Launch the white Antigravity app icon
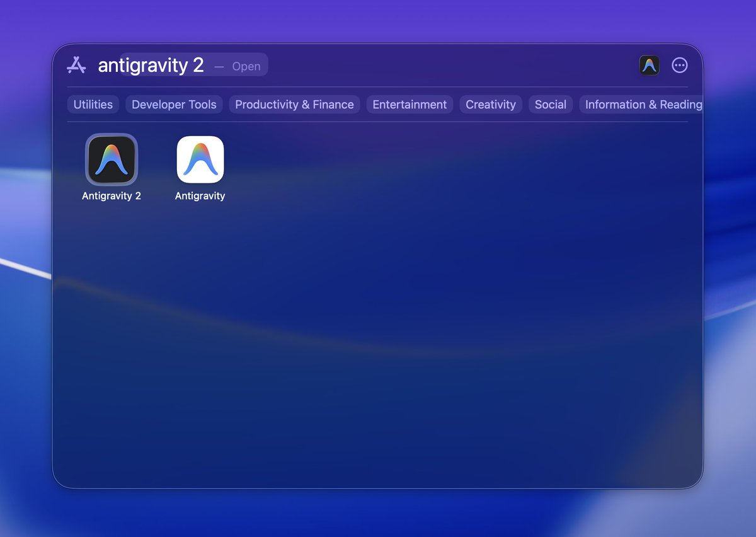The height and width of the screenshot is (537, 756). pyautogui.click(x=200, y=159)
